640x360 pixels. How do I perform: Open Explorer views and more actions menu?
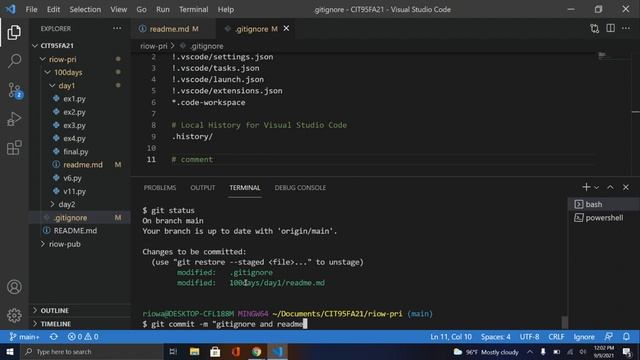point(117,29)
